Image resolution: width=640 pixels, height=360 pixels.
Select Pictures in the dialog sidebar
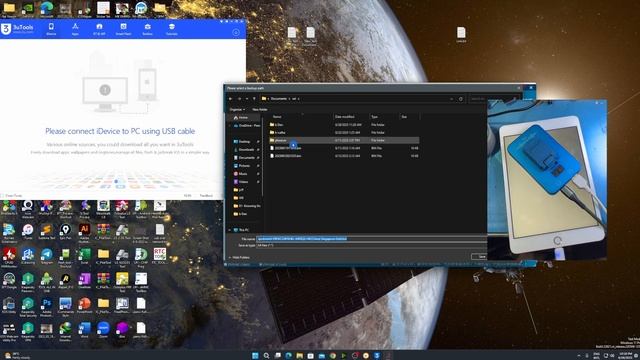point(244,166)
